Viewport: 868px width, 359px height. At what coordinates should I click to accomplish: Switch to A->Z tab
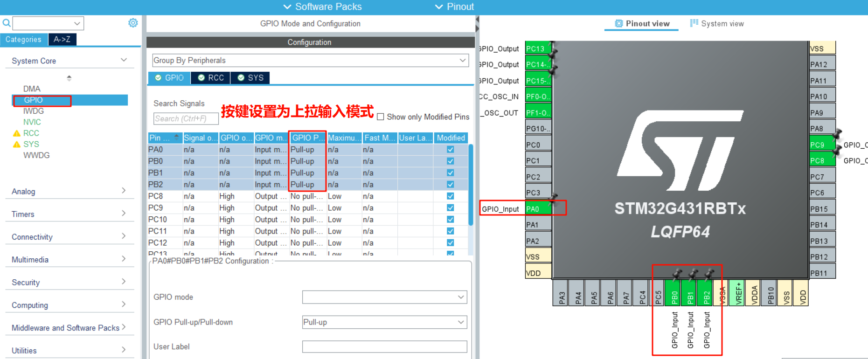[x=62, y=40]
